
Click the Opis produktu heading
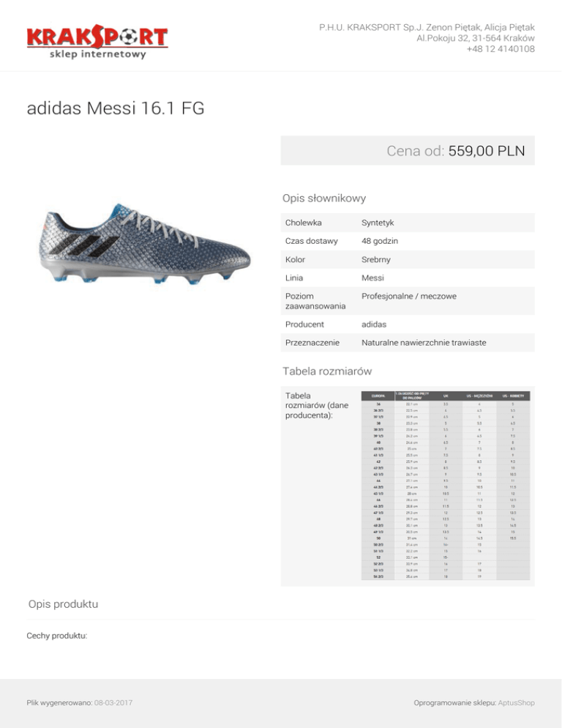[63, 604]
